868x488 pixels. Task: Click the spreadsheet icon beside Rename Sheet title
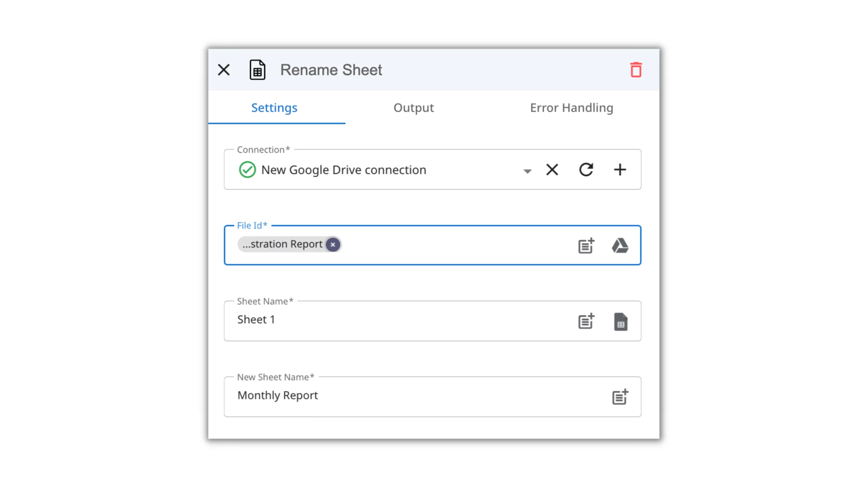[257, 70]
